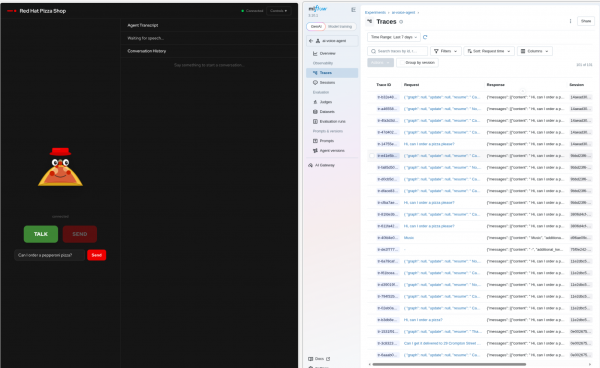This screenshot has width=600, height=368.
Task: Click the back arrow next to ai-voice-agent
Action: point(311,41)
